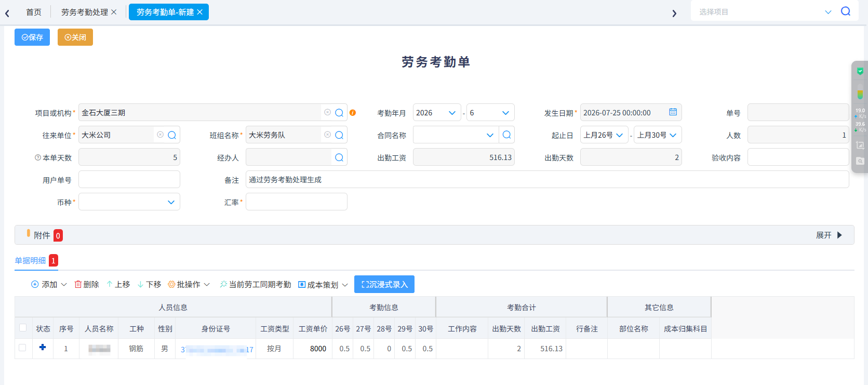This screenshot has width=868, height=385.
Task: Move row up with 上移
Action: tap(118, 284)
